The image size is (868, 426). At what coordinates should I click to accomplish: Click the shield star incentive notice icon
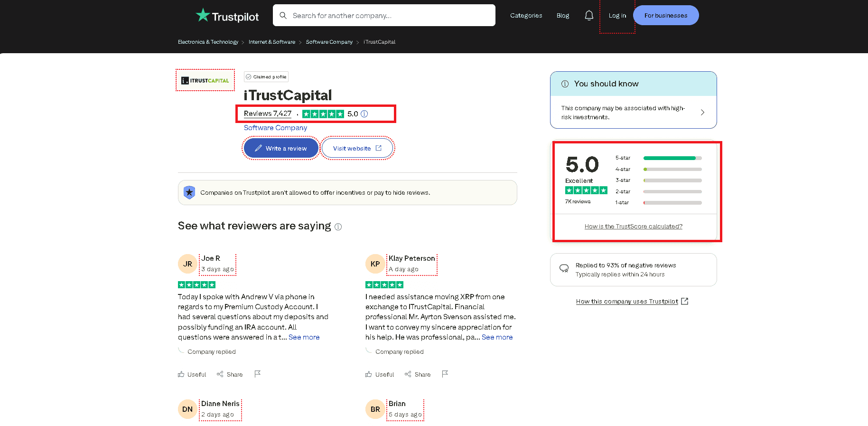[x=189, y=192]
